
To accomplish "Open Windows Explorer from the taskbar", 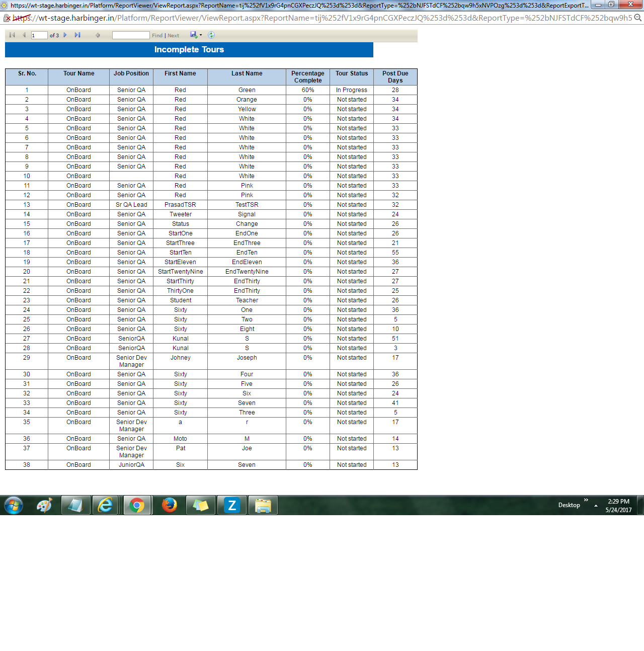I will [263, 505].
